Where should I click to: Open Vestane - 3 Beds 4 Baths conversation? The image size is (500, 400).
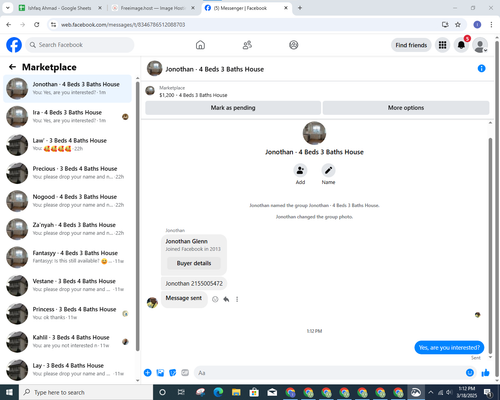pos(67,285)
